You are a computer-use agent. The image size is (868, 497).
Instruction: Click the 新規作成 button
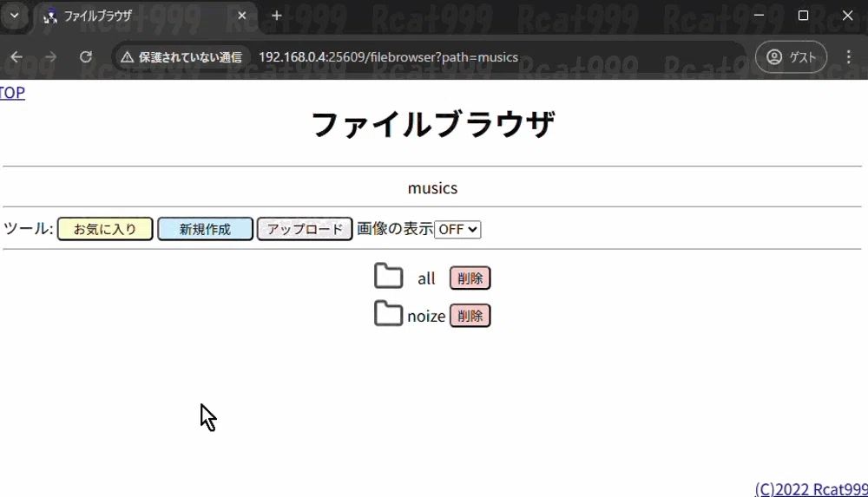[206, 229]
